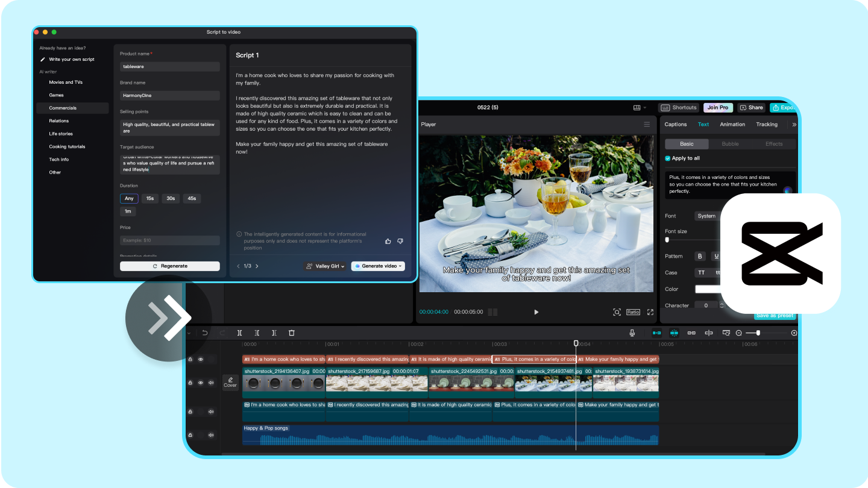Click the delete-right trim icon in timeline toolbar
This screenshot has width=868, height=488.
tap(274, 333)
